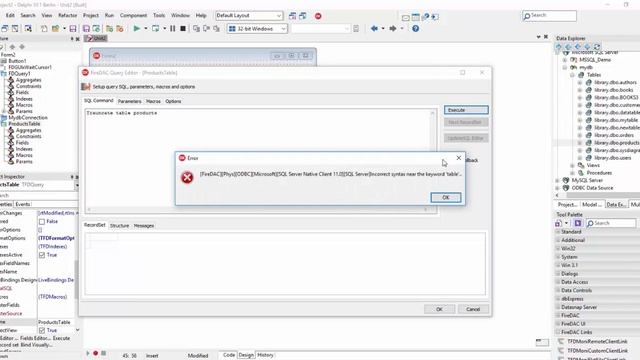Click the up arrow icon in Structure panel
The width and height of the screenshot is (640, 360).
(12, 47)
